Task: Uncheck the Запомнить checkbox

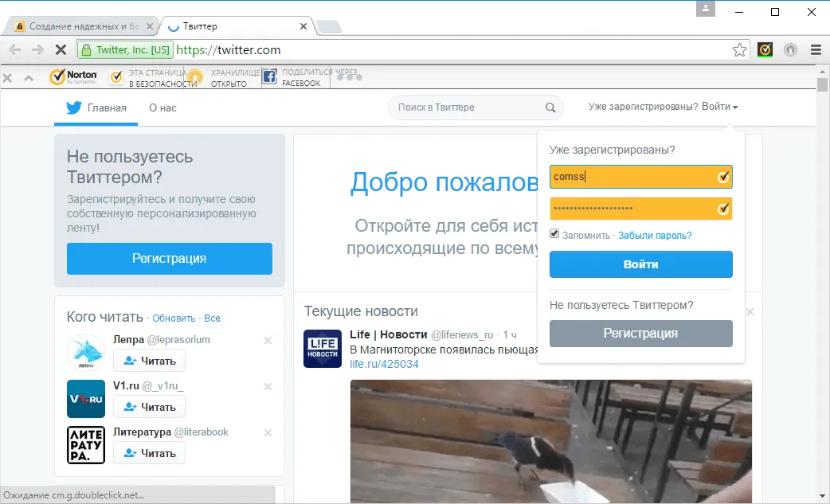Action: (553, 233)
